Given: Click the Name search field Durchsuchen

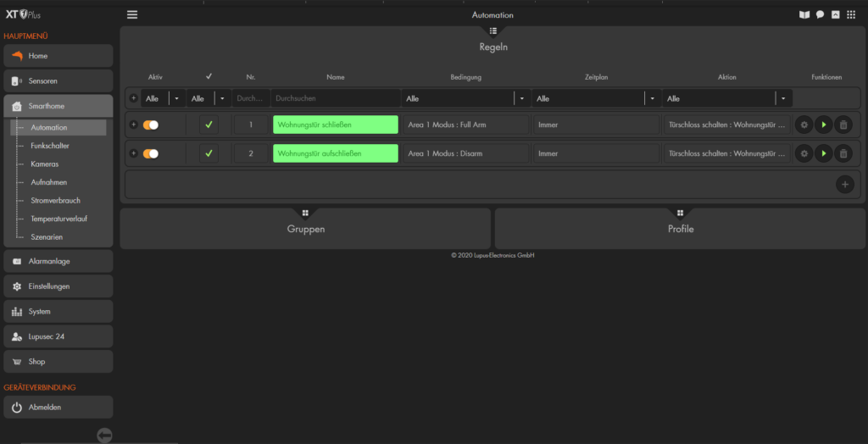Looking at the screenshot, I should point(335,98).
